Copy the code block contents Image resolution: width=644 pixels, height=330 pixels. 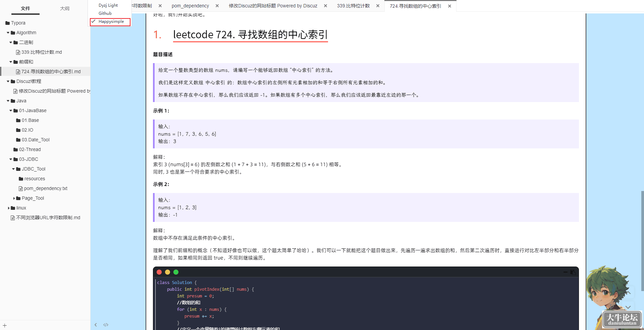(x=573, y=272)
